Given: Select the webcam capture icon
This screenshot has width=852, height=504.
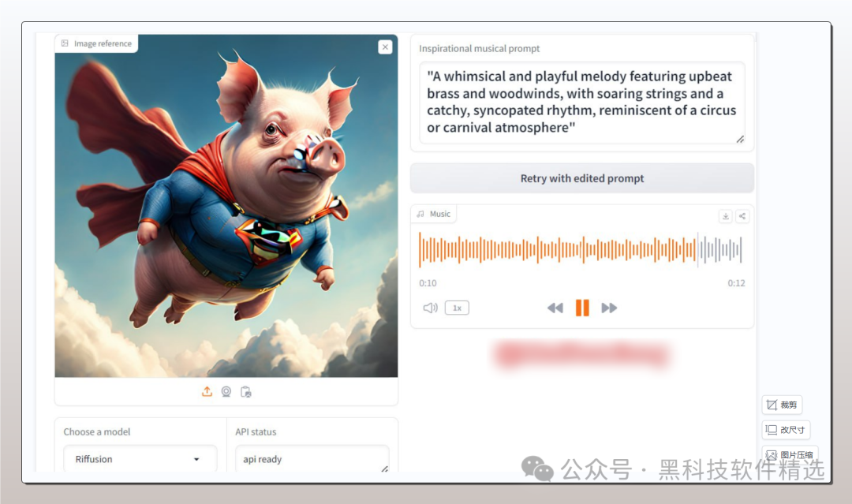Looking at the screenshot, I should click(226, 391).
